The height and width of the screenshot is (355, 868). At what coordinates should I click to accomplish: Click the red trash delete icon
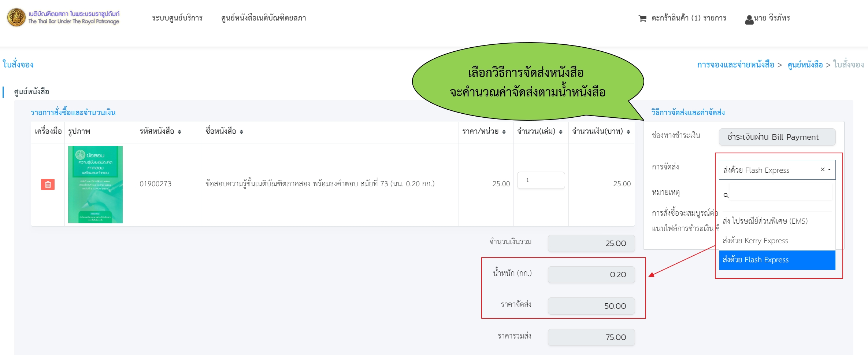[48, 184]
